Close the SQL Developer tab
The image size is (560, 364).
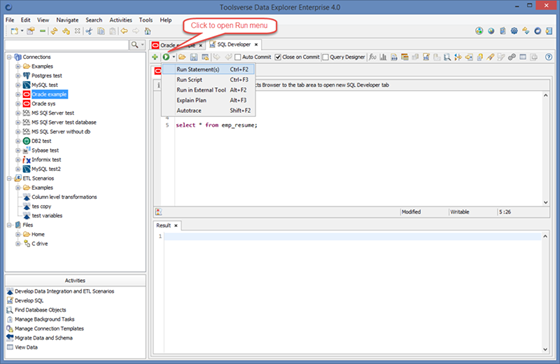256,45
